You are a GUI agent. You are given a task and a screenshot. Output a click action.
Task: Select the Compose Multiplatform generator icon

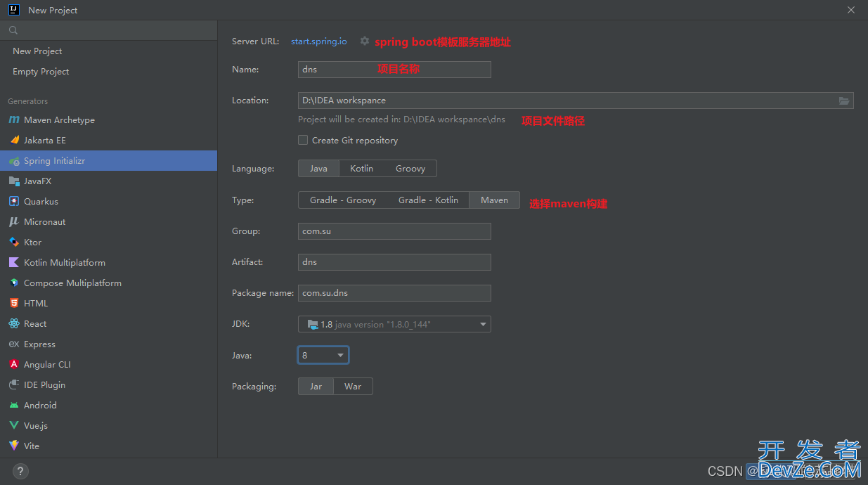14,283
